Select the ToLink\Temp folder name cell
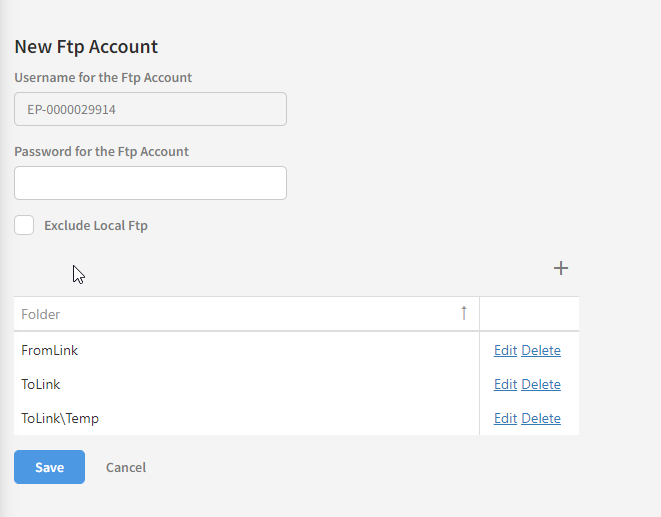Image resolution: width=661 pixels, height=517 pixels. click(60, 419)
